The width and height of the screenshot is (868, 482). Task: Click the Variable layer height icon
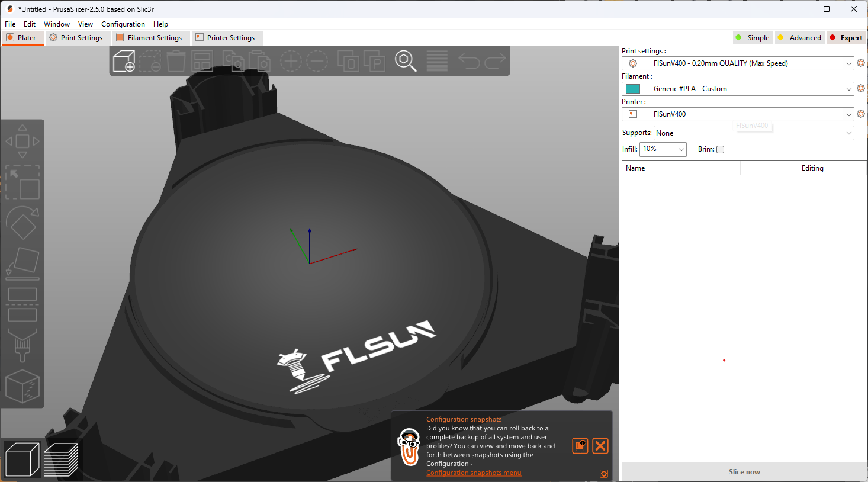point(437,61)
